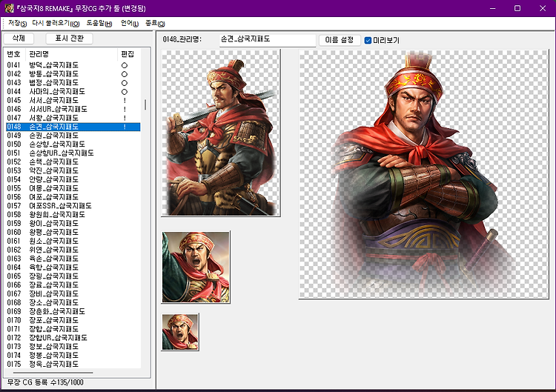Select row 0149 손권_삼국지패도
The height and width of the screenshot is (392, 556).
[x=73, y=136]
